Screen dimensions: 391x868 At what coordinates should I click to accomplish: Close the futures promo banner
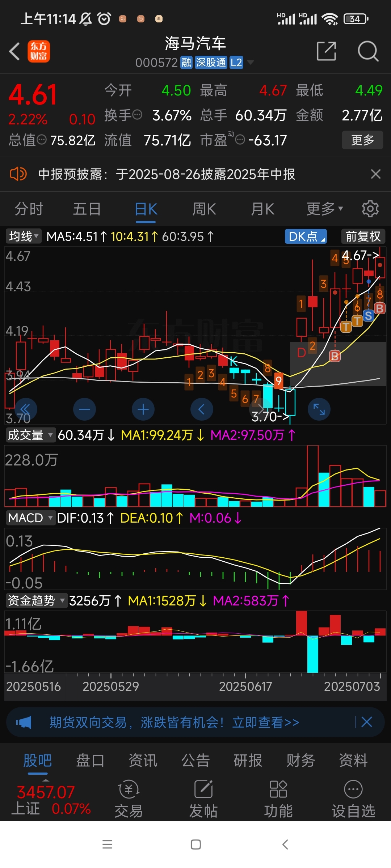(x=367, y=722)
